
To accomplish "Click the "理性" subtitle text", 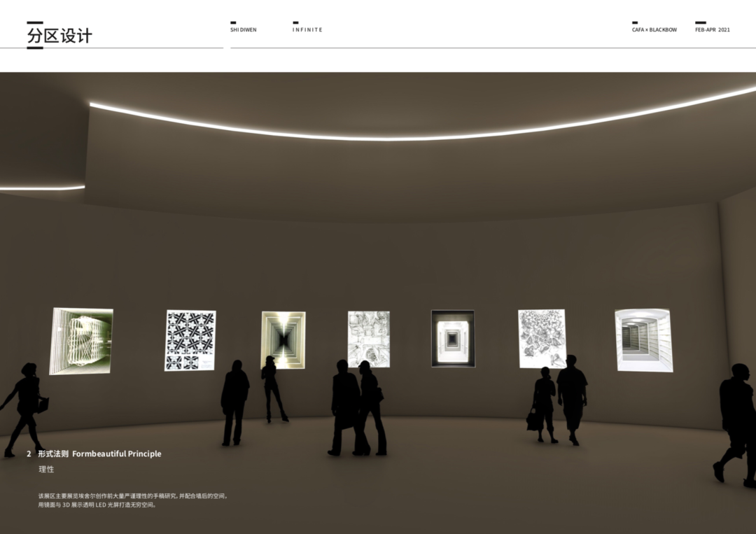I will pos(46,470).
